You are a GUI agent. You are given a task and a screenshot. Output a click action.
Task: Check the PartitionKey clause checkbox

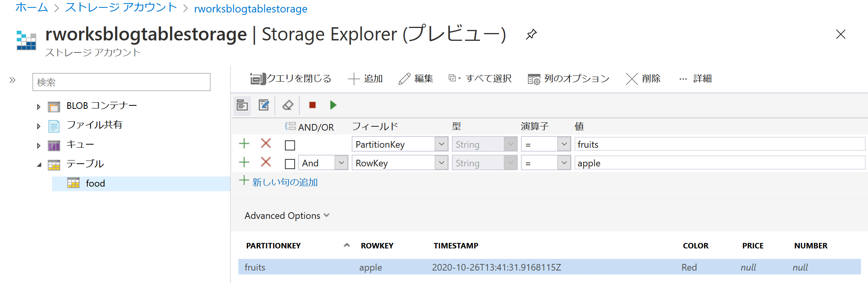point(290,145)
